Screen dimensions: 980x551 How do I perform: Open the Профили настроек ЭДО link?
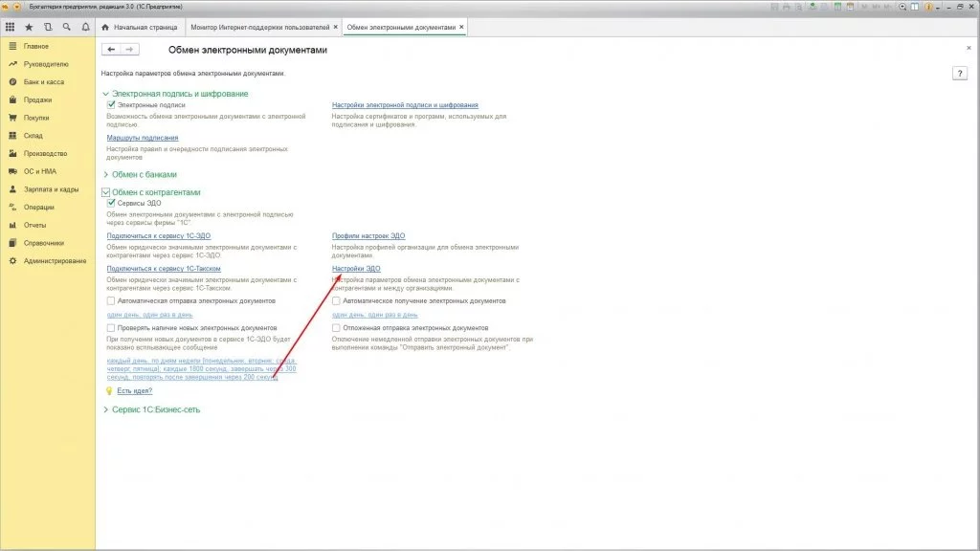pos(368,235)
